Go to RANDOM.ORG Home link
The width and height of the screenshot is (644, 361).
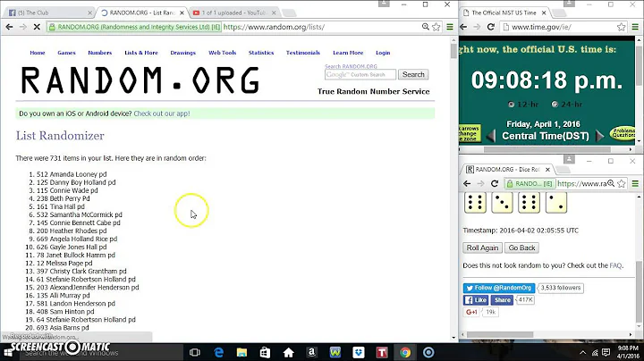point(38,53)
